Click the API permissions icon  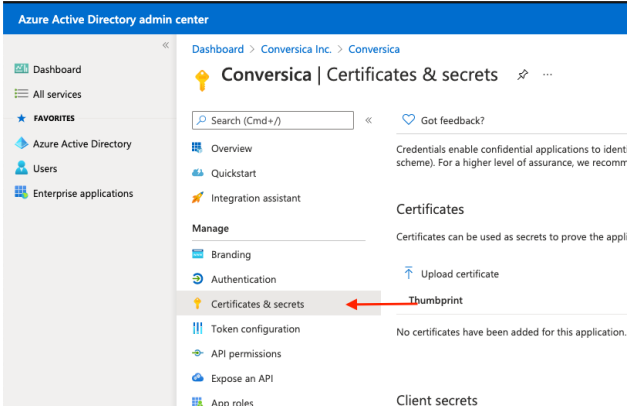pyautogui.click(x=198, y=353)
